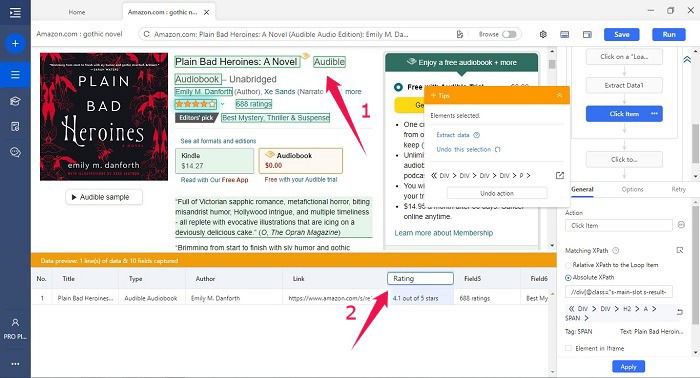
Task: Collapse the Tips panel chevron
Action: [x=559, y=96]
